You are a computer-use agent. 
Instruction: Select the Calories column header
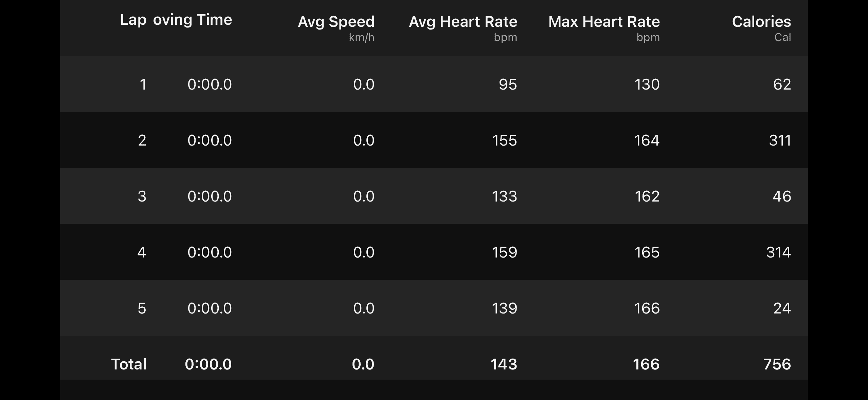[761, 22]
